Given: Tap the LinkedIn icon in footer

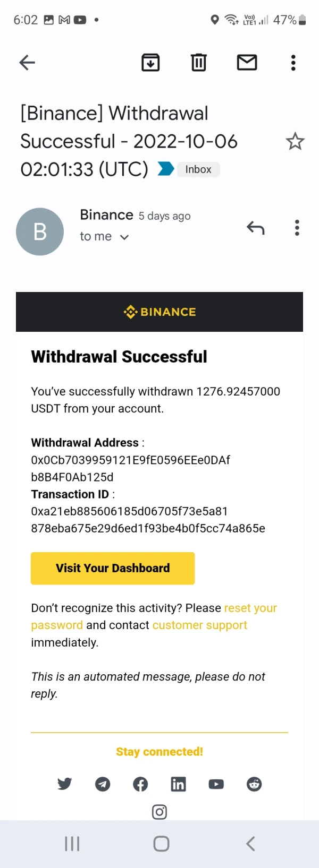Looking at the screenshot, I should pos(178,784).
